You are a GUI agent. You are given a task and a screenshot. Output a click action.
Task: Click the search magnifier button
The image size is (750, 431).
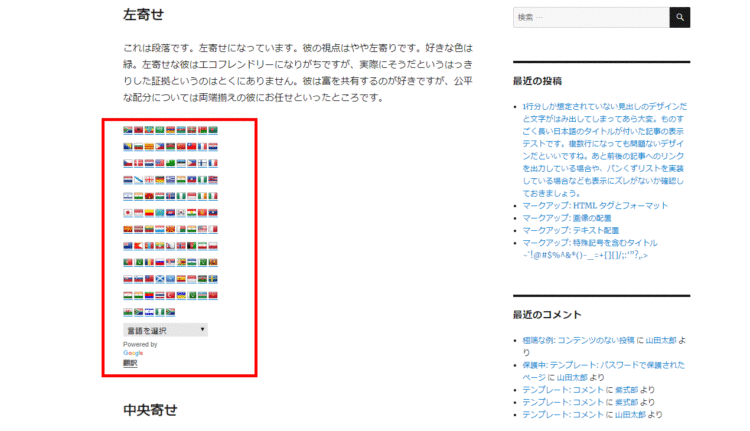(680, 17)
